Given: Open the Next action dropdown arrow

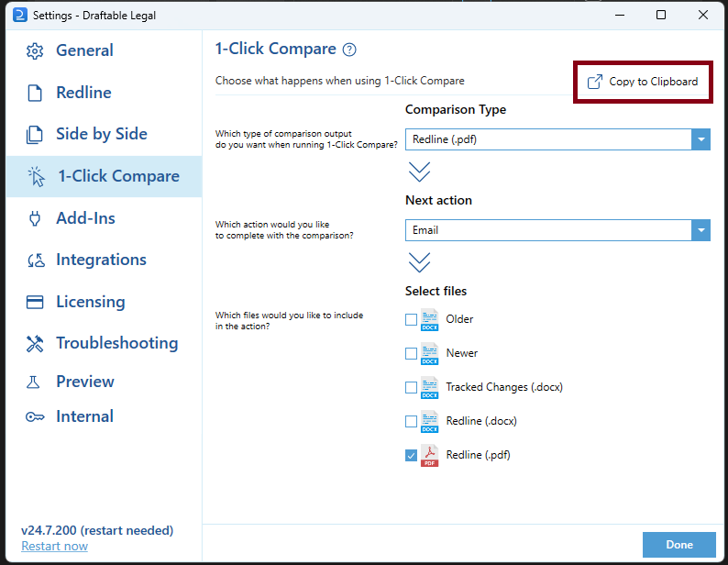Looking at the screenshot, I should (x=701, y=230).
